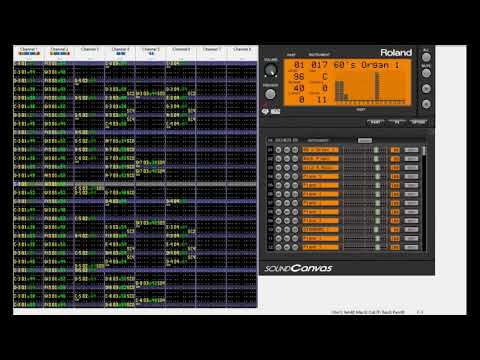Open the part 07 instrument selector
This screenshot has height=360, width=480.
[x=321, y=203]
